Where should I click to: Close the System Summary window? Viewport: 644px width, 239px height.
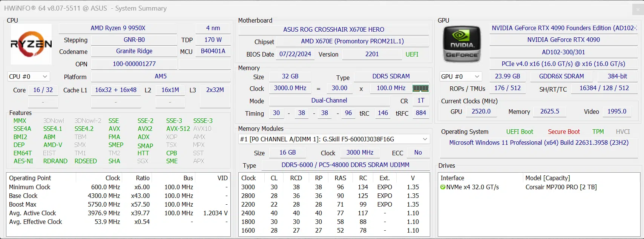click(638, 9)
